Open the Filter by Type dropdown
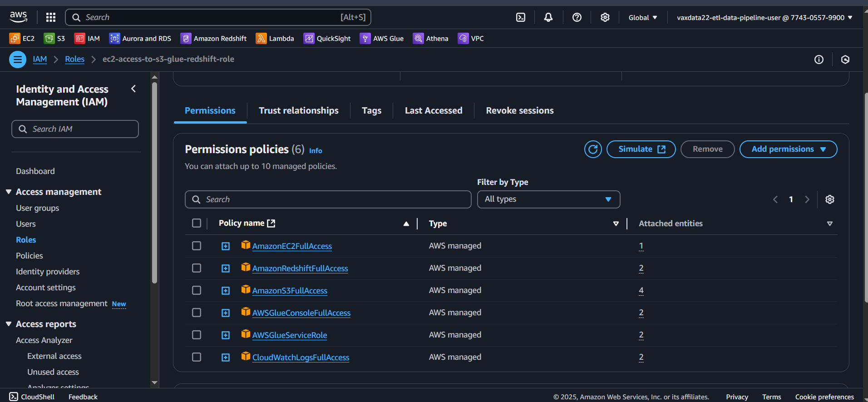 pyautogui.click(x=548, y=199)
